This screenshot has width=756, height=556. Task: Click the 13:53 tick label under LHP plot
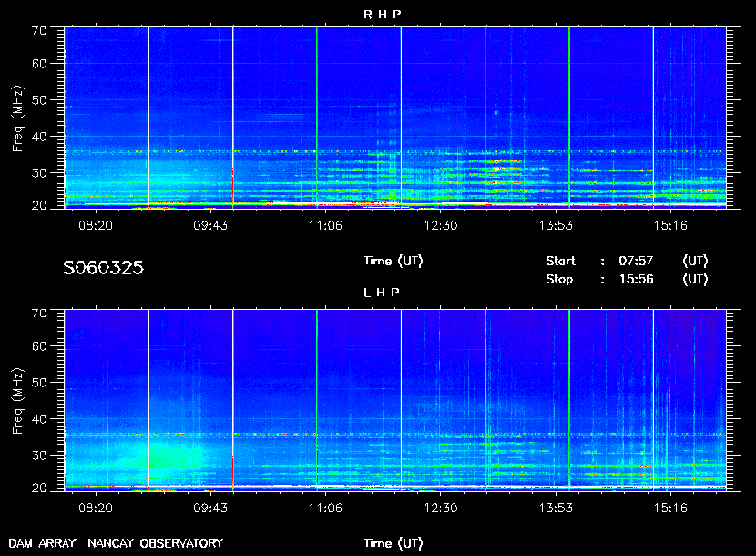coord(556,508)
